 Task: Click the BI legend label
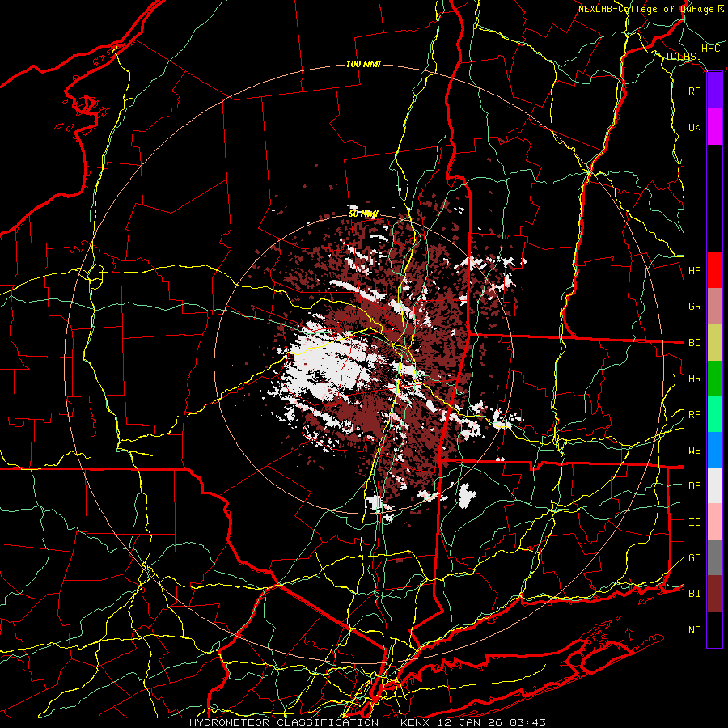tap(694, 594)
